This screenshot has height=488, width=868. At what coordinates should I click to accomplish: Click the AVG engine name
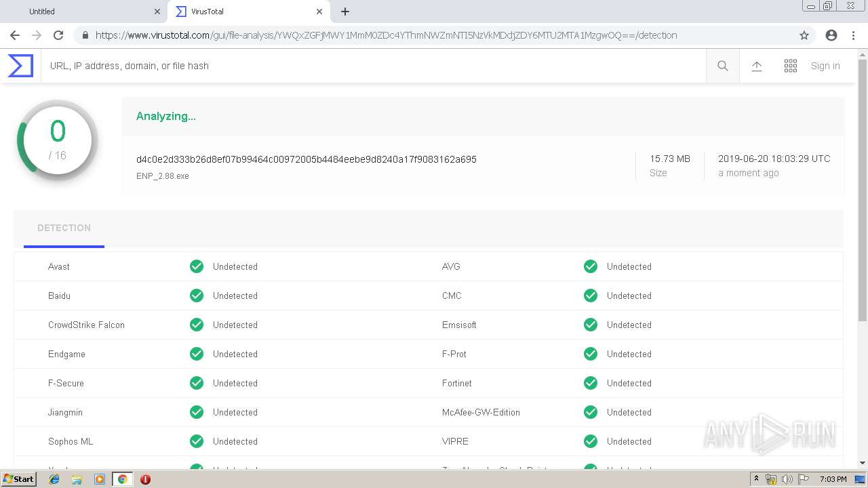click(451, 266)
